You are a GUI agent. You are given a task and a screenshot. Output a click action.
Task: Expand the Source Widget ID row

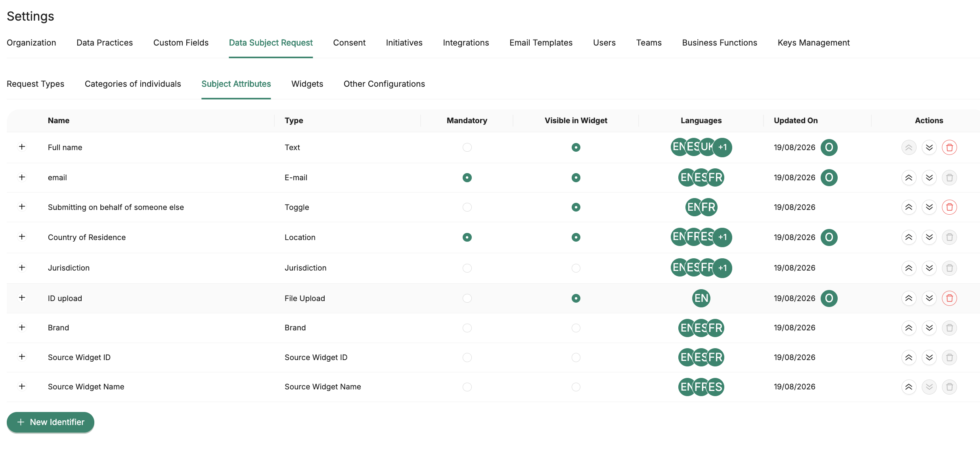[22, 357]
